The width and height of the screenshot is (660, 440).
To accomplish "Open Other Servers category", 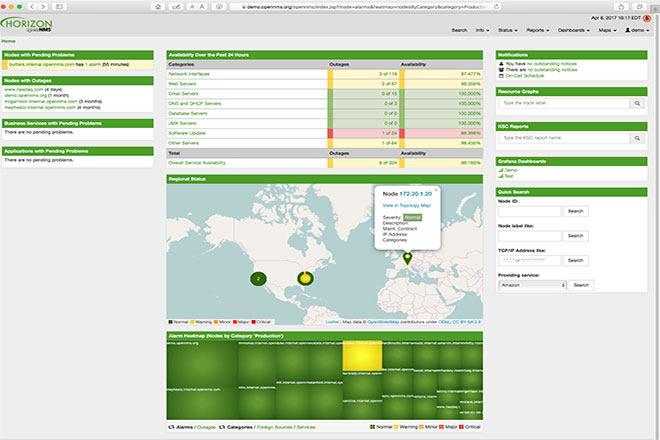I will click(x=183, y=143).
